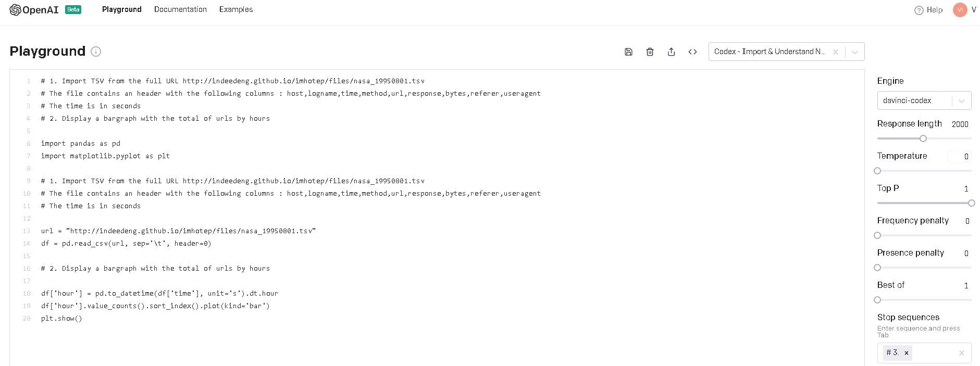Click the Response length value 2000

coord(960,124)
